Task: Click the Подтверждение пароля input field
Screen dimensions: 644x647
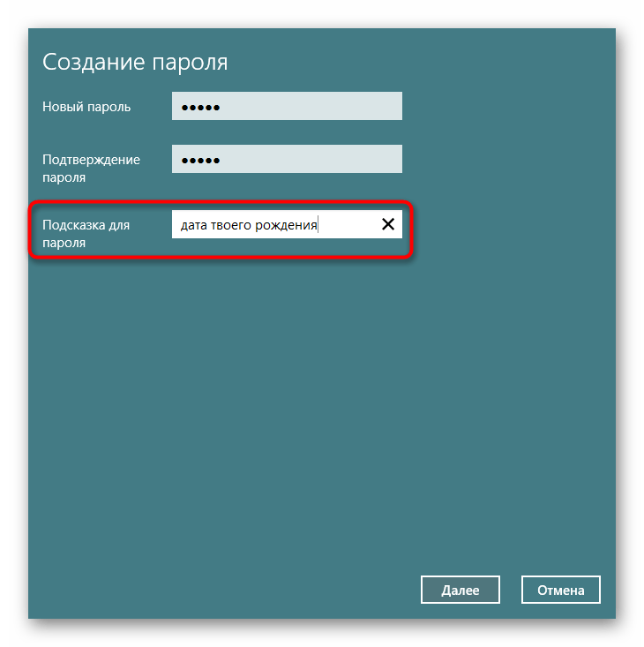Action: [x=287, y=159]
